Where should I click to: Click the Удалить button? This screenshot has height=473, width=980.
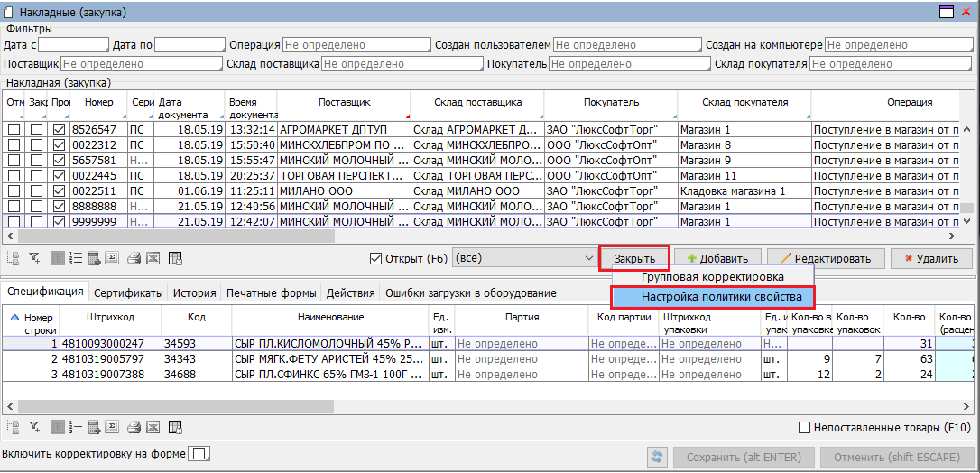931,259
